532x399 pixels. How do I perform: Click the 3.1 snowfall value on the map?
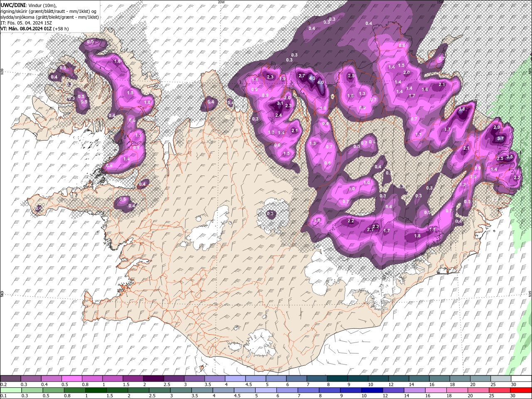pos(280,103)
